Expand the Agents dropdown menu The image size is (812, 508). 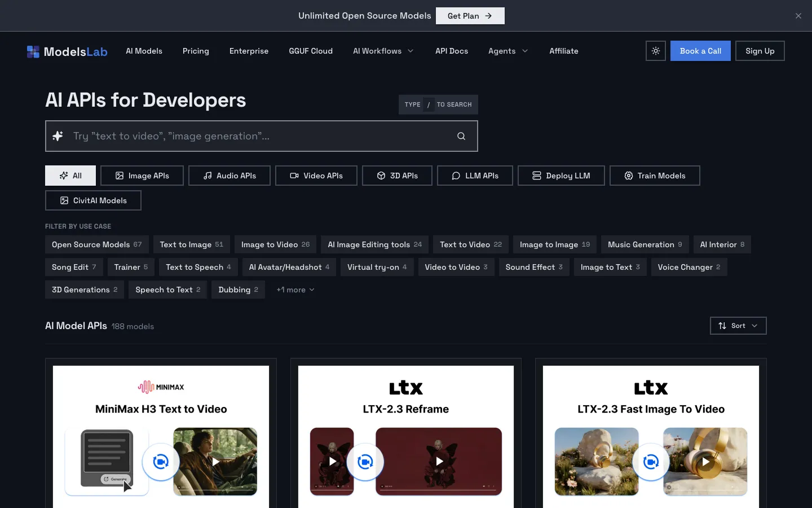pos(508,51)
